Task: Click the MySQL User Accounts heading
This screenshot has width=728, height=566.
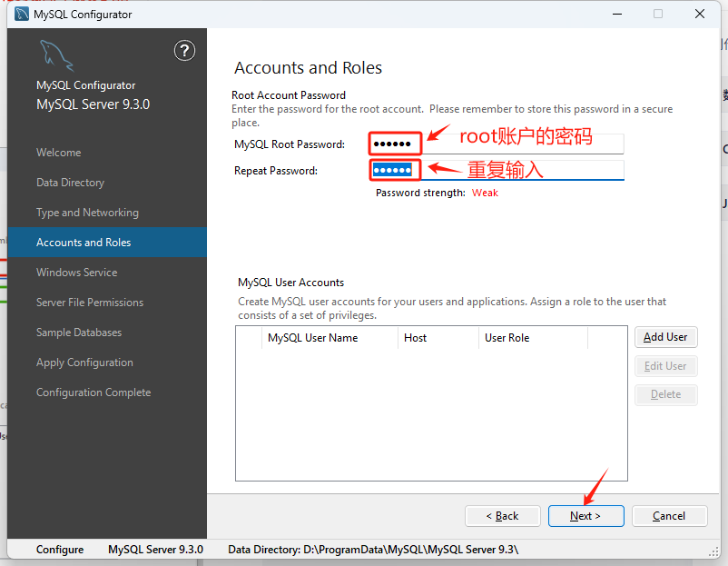Action: pos(290,283)
